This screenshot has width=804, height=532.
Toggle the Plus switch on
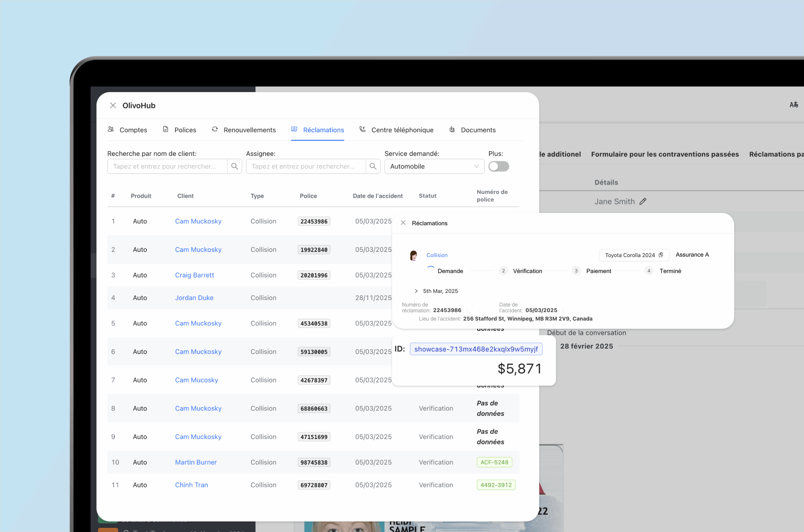498,166
